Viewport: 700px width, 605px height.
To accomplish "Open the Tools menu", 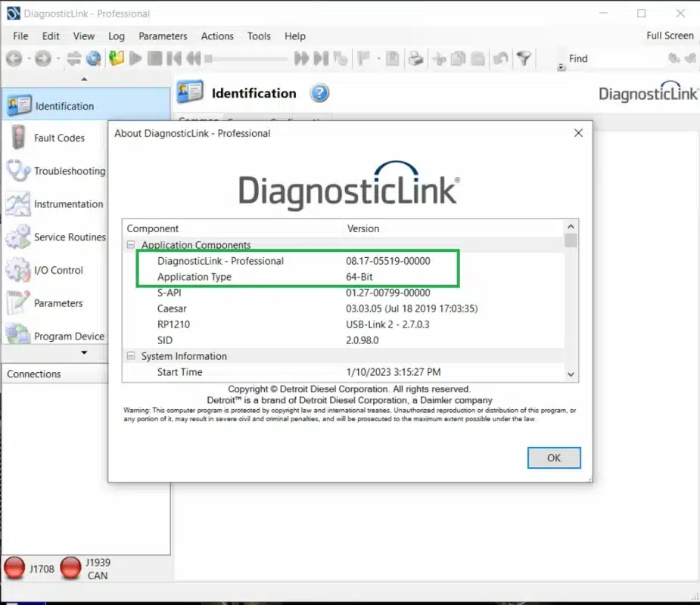I will (259, 36).
